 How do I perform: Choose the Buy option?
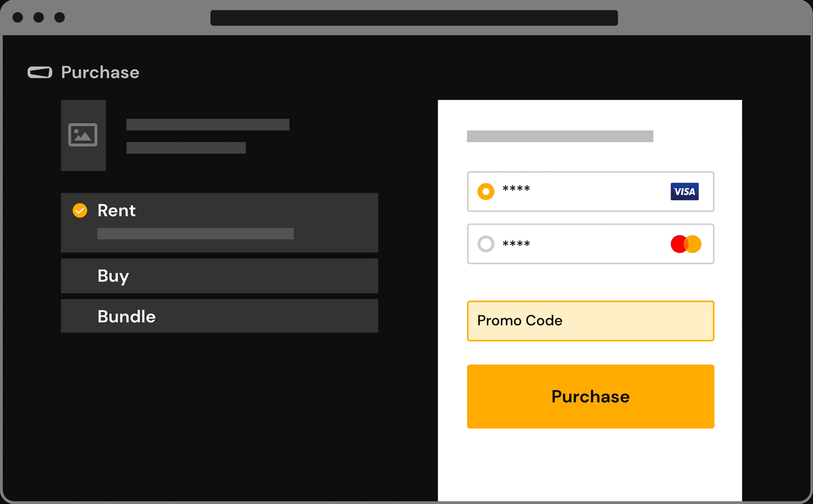point(219,276)
